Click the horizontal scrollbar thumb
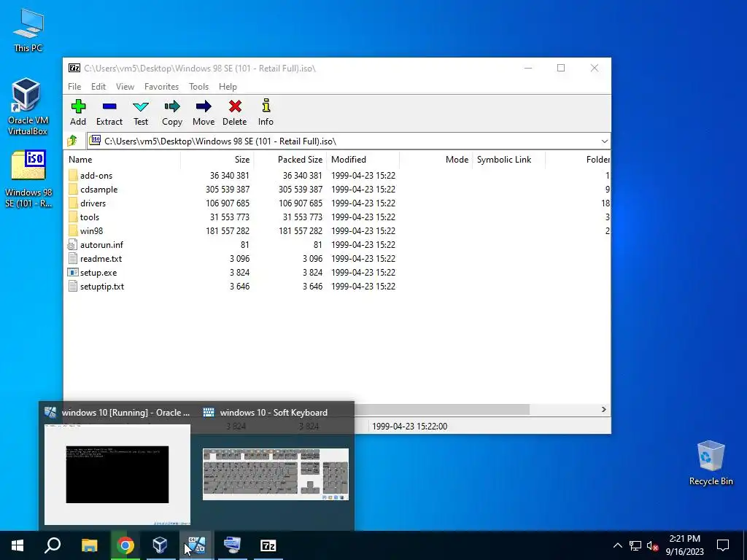Screen dimensions: 747x560 pos(442,410)
